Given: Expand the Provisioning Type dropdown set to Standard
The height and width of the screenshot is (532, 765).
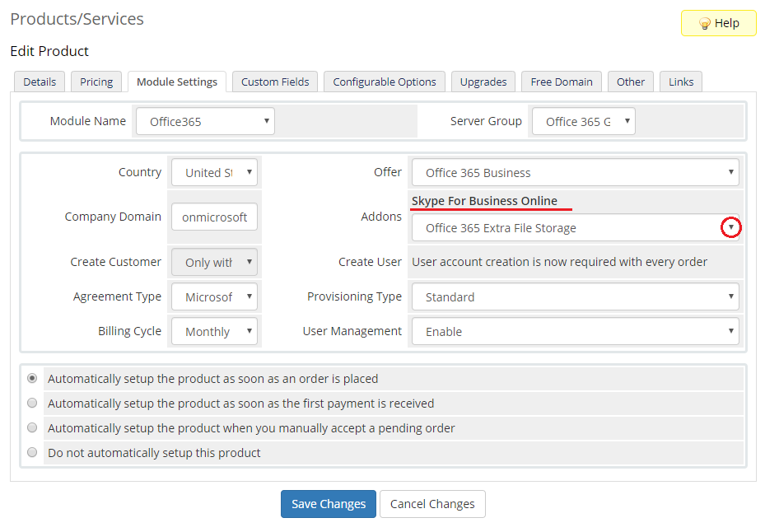Looking at the screenshot, I should (x=576, y=296).
